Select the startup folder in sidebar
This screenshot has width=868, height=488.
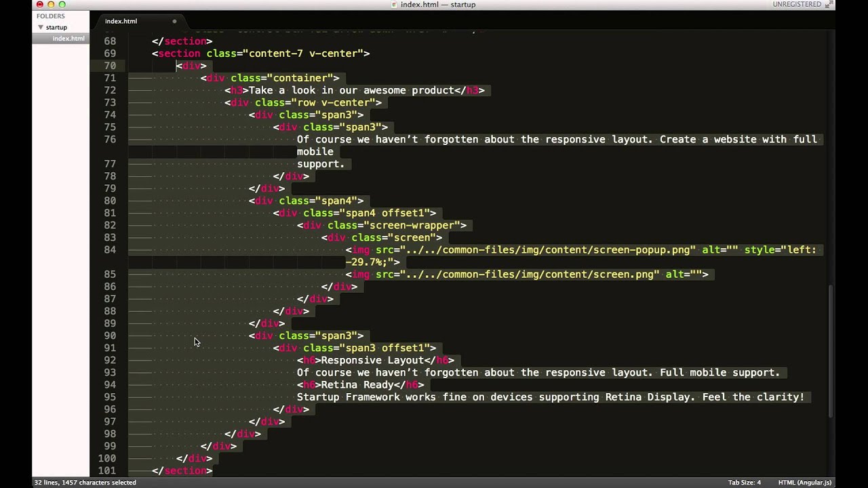[56, 27]
